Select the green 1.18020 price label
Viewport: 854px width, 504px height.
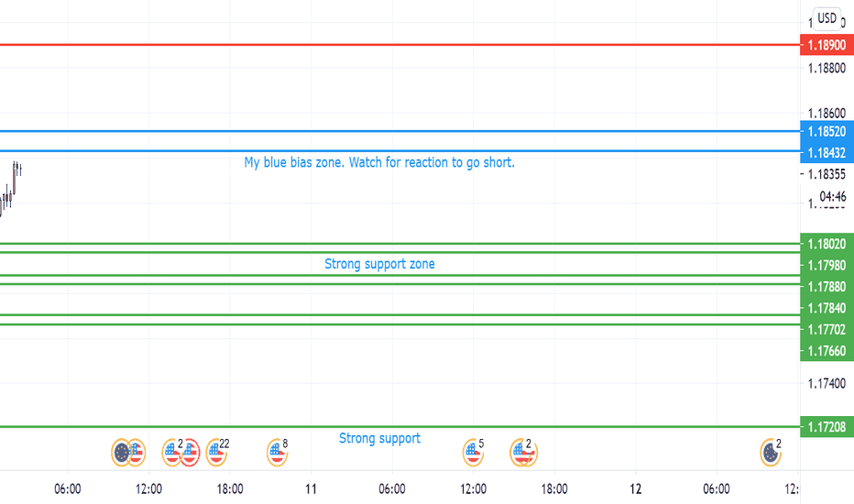tap(827, 244)
